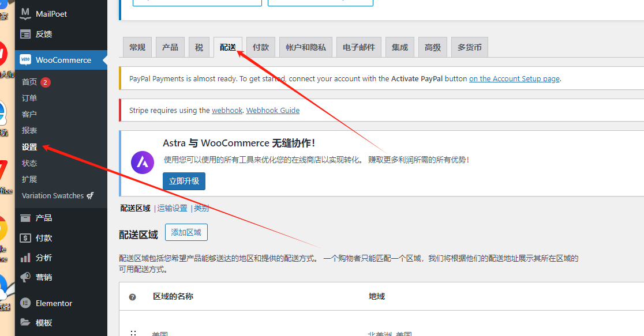This screenshot has height=336, width=644.
Task: Open the Variation Swatches submenu
Action: [58, 196]
